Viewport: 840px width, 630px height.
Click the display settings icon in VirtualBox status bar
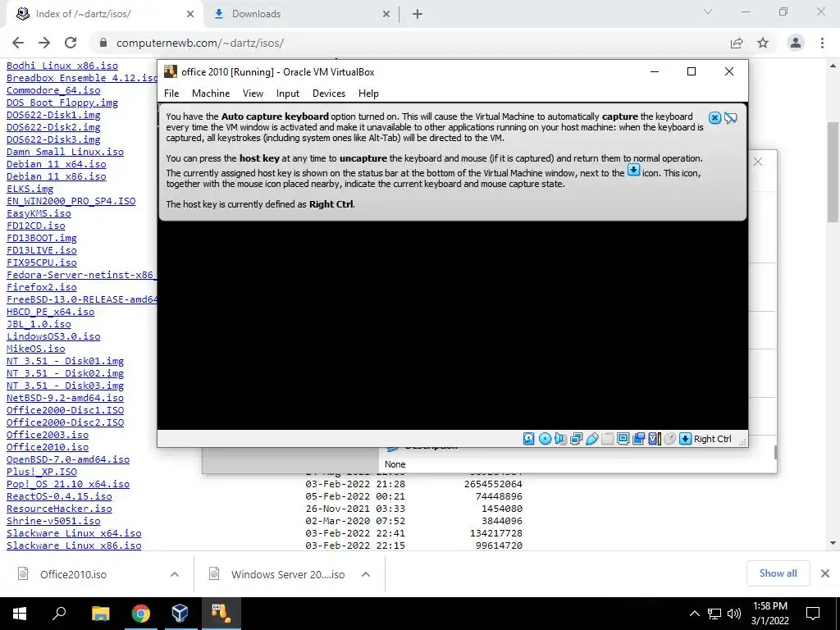coord(623,439)
